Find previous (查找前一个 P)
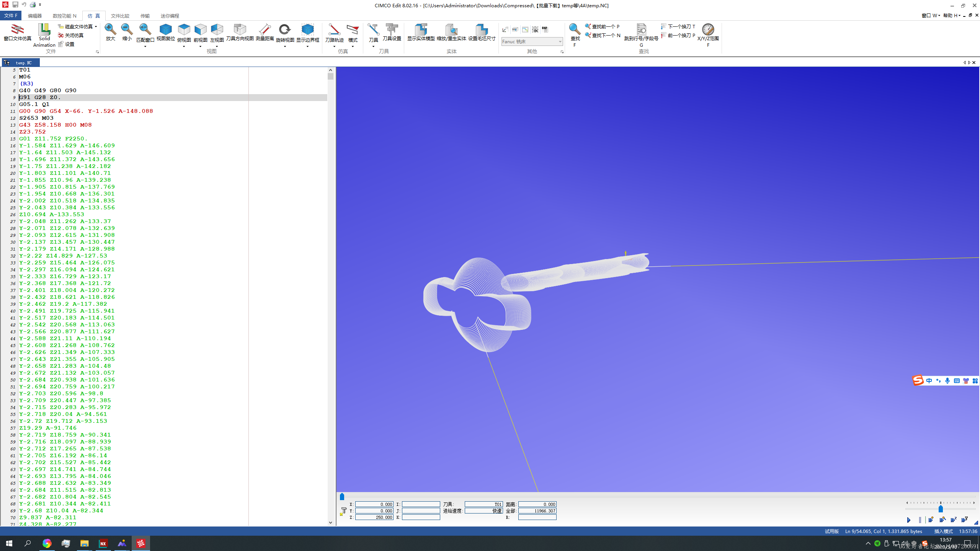980x551 pixels. 602,26
